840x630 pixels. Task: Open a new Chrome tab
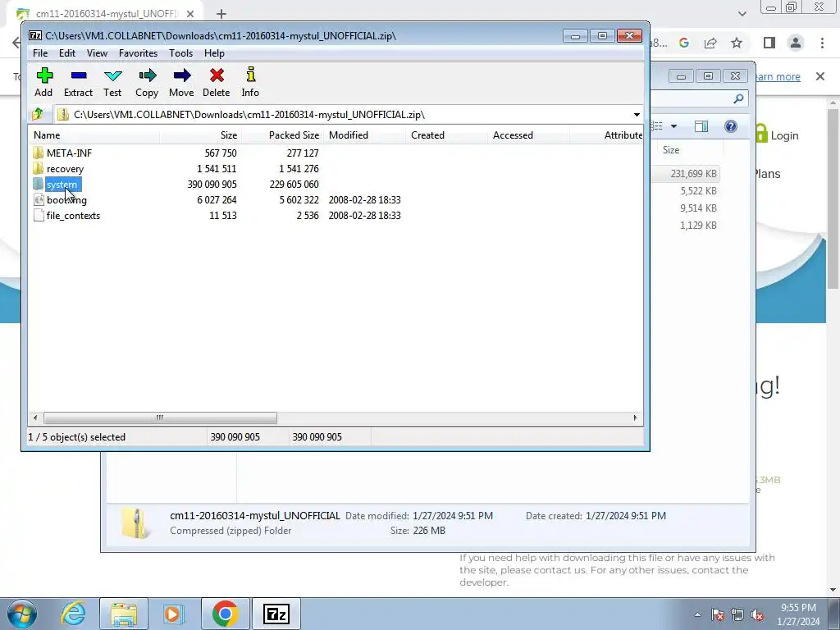point(221,14)
